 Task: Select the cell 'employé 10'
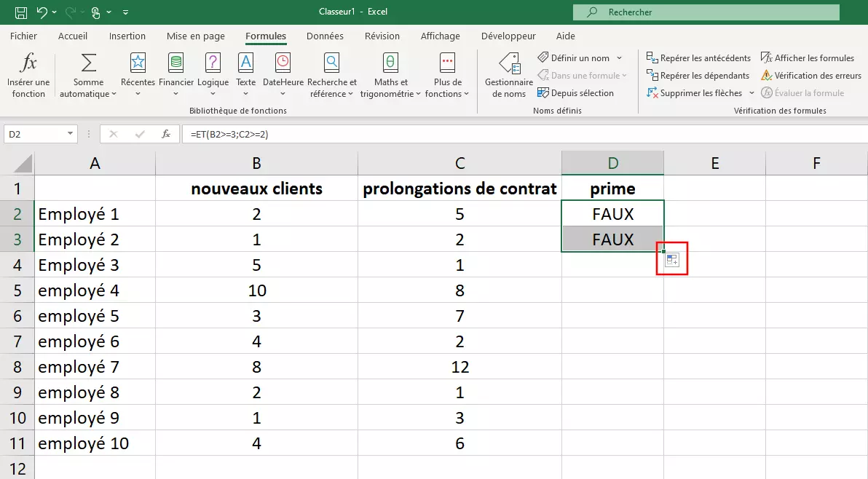point(95,443)
